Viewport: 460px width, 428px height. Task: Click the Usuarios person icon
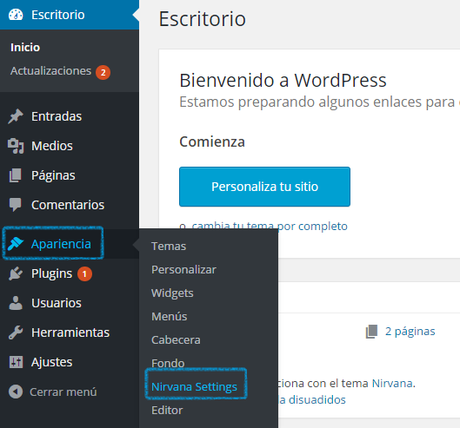coord(15,303)
